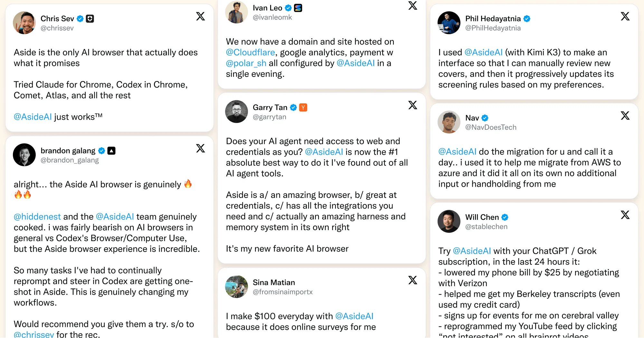Click the @garrytan handle

coord(269,117)
